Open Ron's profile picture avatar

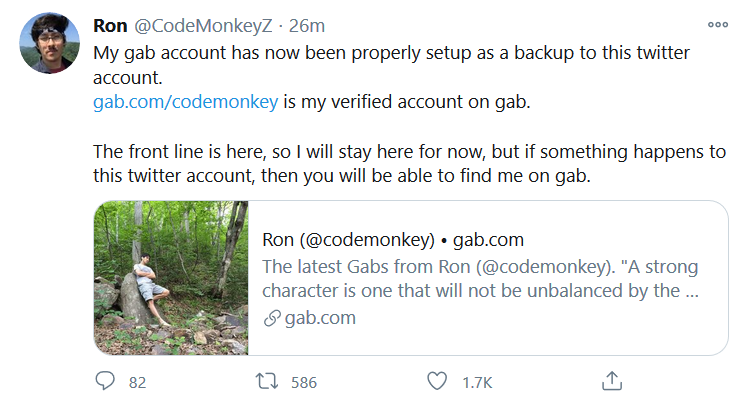click(50, 43)
